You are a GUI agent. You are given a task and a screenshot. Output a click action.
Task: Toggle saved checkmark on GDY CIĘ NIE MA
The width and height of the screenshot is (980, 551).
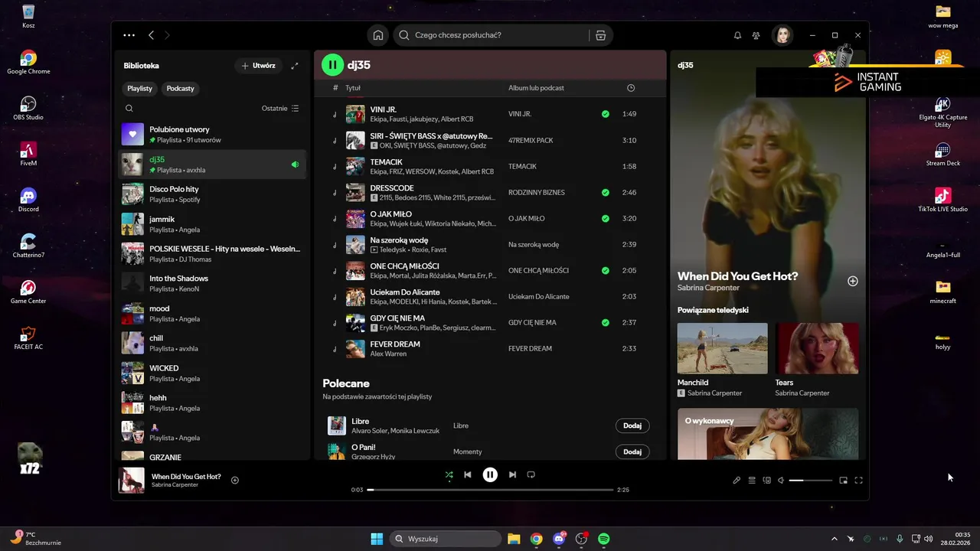point(606,322)
